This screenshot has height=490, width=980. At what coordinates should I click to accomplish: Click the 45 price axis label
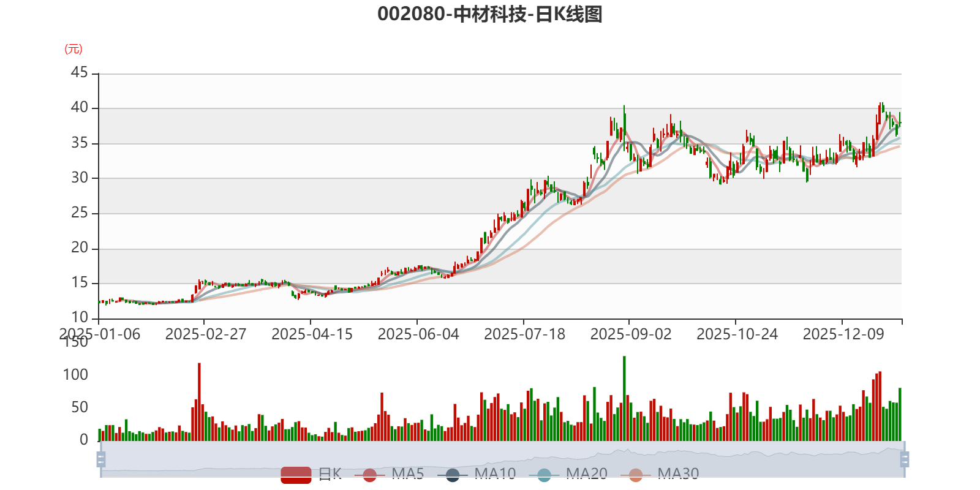pos(80,73)
